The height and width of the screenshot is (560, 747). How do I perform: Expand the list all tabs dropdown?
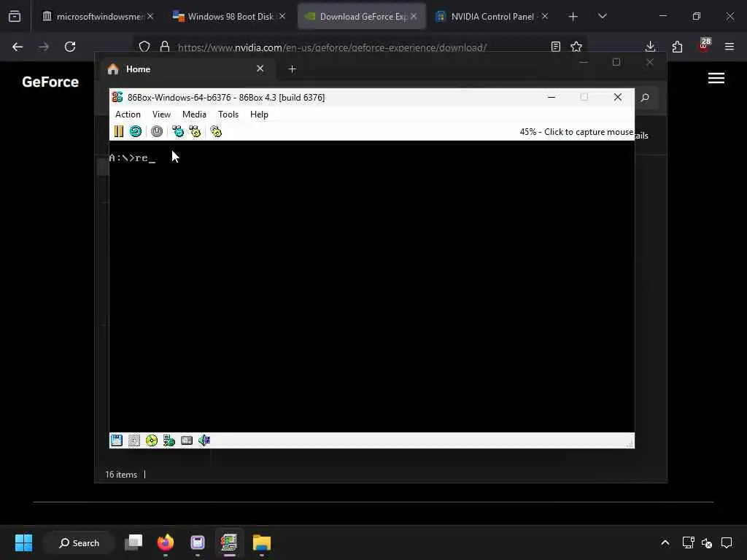pyautogui.click(x=602, y=16)
